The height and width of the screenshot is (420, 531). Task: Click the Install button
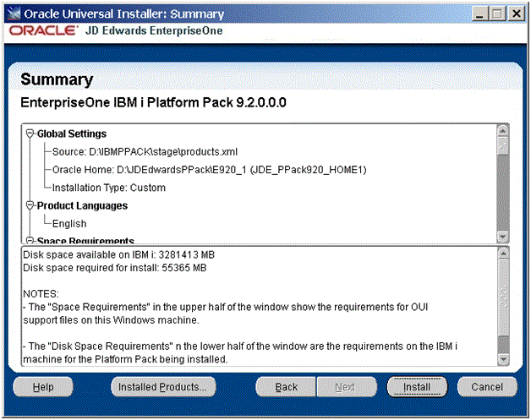417,387
